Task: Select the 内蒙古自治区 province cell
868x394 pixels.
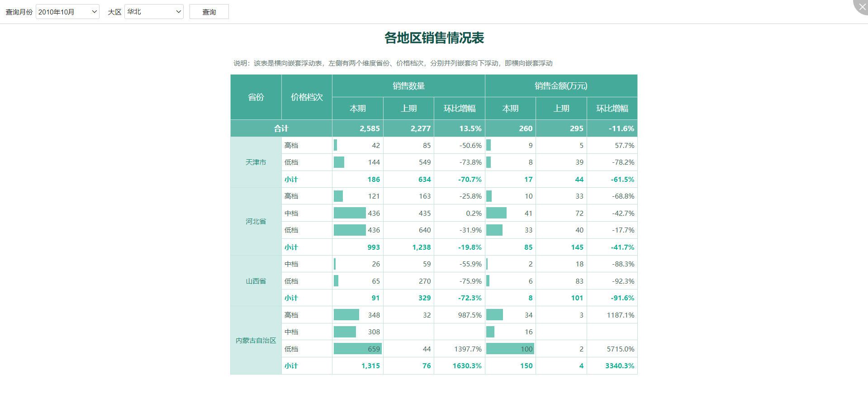Action: tap(256, 341)
